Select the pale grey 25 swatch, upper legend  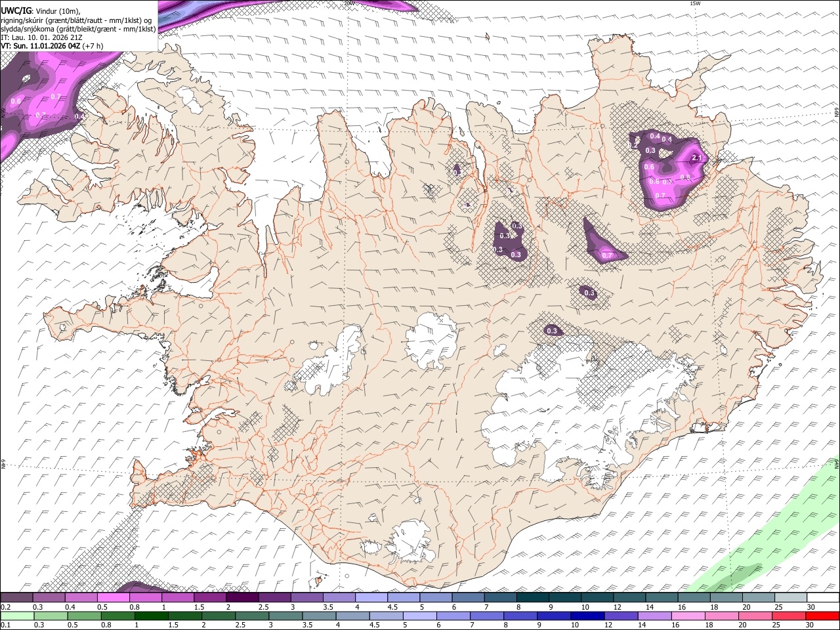[x=791, y=598]
